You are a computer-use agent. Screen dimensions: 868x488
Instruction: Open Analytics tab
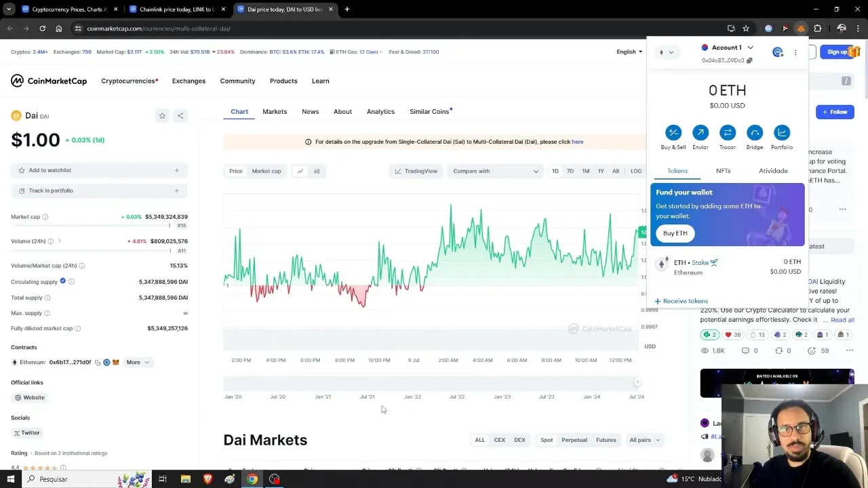click(x=380, y=112)
